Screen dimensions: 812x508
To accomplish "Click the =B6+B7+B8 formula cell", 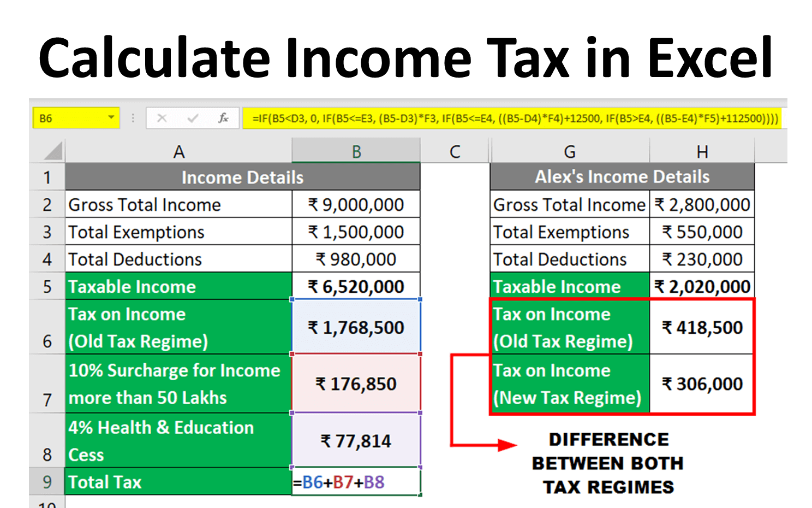I will [356, 482].
